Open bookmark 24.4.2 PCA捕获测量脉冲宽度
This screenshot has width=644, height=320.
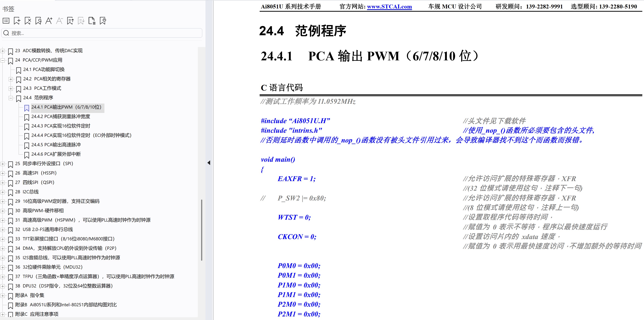coord(61,116)
